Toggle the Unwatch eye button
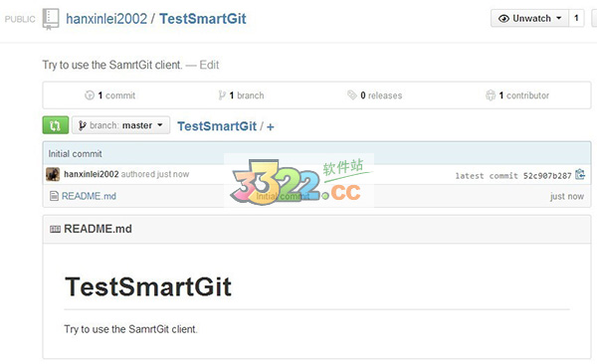 pos(530,18)
